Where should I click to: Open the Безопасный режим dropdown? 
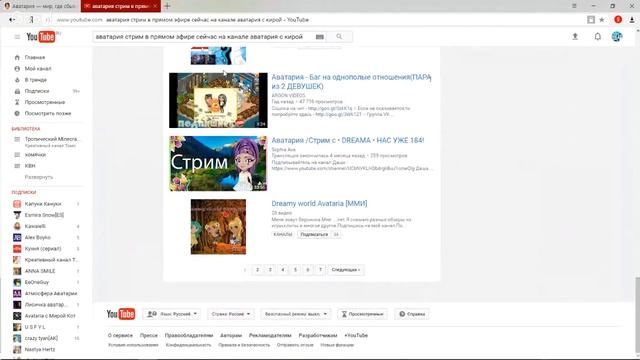pyautogui.click(x=296, y=314)
